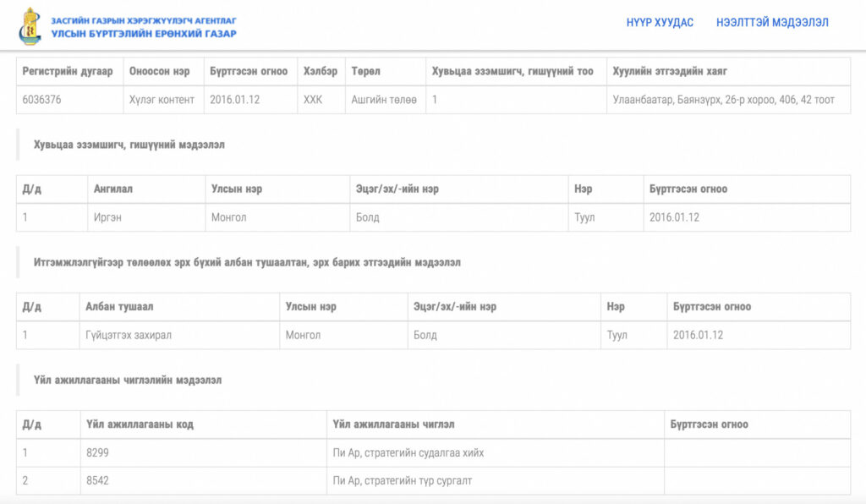Click the state registration emblem logo
This screenshot has width=866, height=504.
[x=30, y=26]
